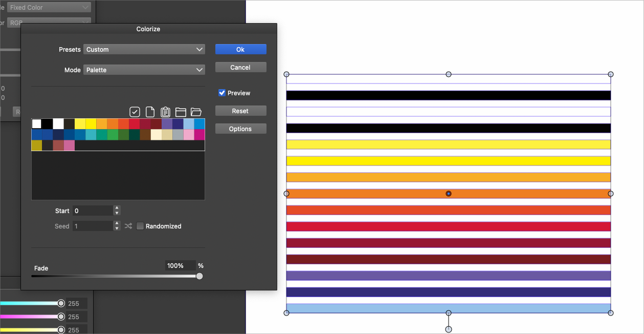This screenshot has height=334, width=644.
Task: Click the clipboard paste icon above palette
Action: (x=165, y=112)
